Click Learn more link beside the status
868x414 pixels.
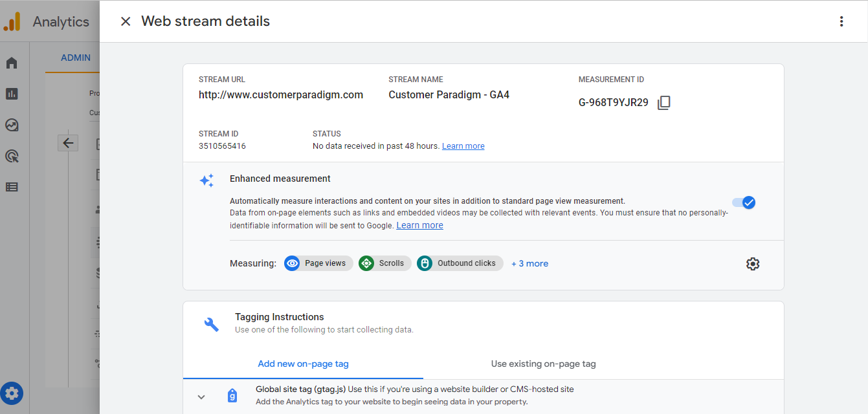point(463,146)
